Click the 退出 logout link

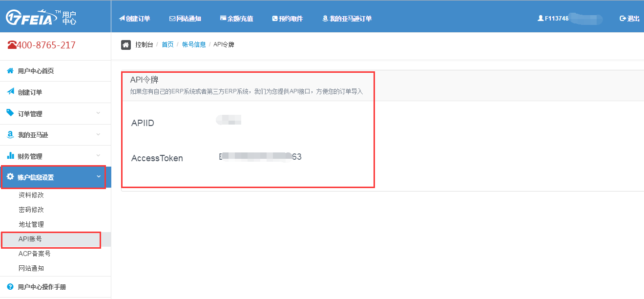pos(629,19)
